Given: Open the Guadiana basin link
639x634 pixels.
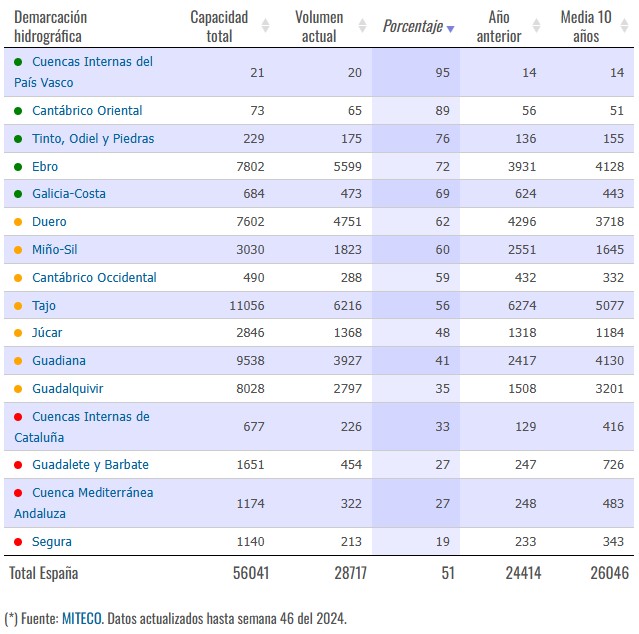Looking at the screenshot, I should click(59, 361).
